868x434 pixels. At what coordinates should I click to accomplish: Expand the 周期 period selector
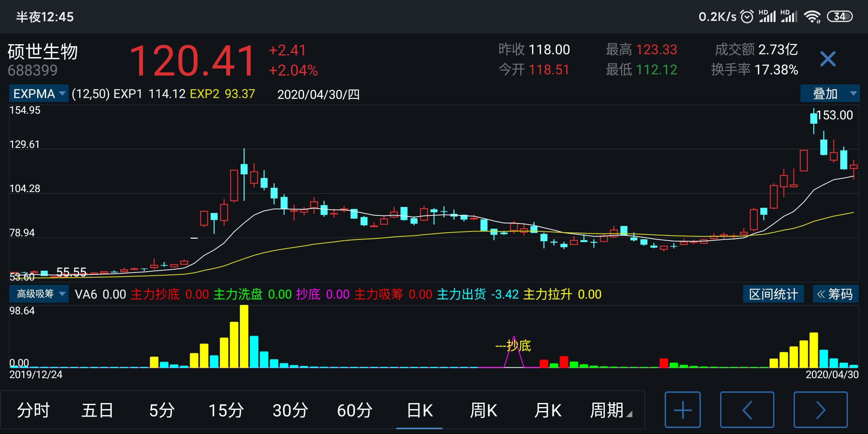(x=611, y=410)
